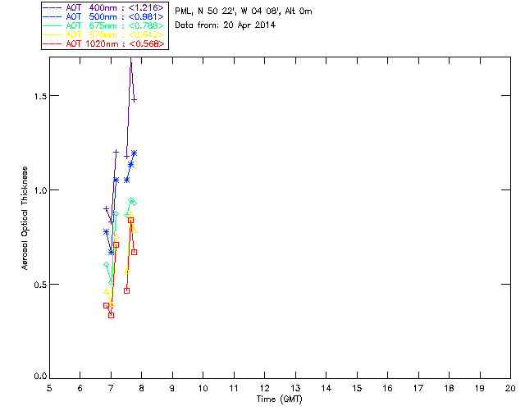Click the AOT 675nm legend entry
This screenshot has height=420, width=525.
[x=104, y=25]
